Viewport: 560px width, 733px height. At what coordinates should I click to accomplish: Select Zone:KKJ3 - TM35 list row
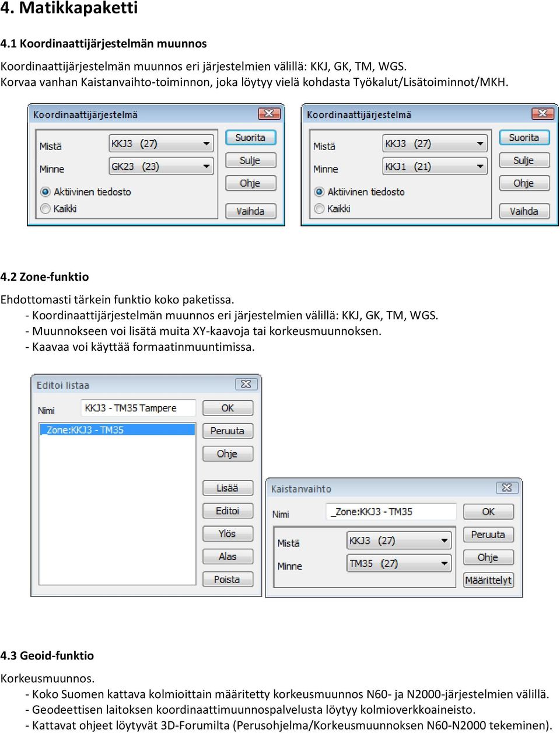point(117,430)
